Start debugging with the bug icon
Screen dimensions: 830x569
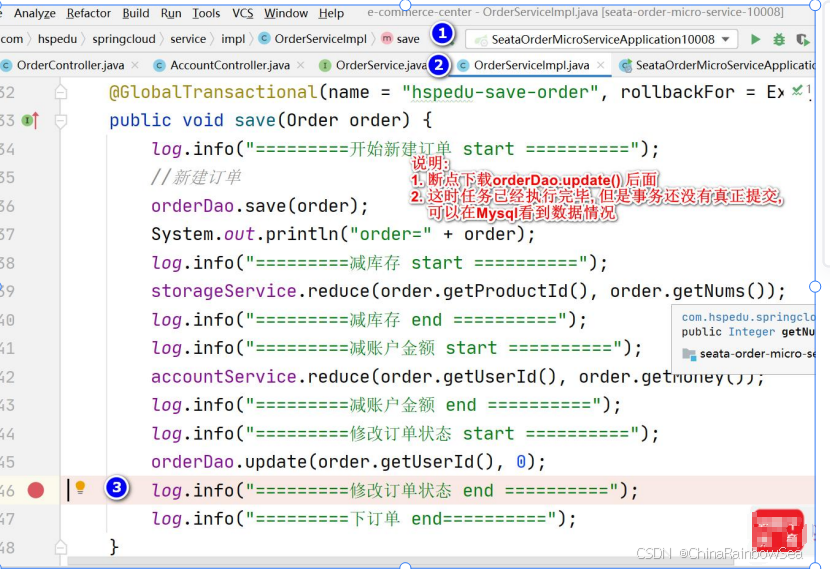(x=779, y=40)
